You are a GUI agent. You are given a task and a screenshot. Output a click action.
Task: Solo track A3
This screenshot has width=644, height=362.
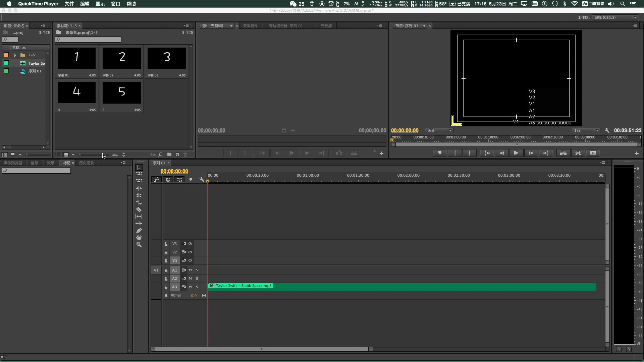197,287
